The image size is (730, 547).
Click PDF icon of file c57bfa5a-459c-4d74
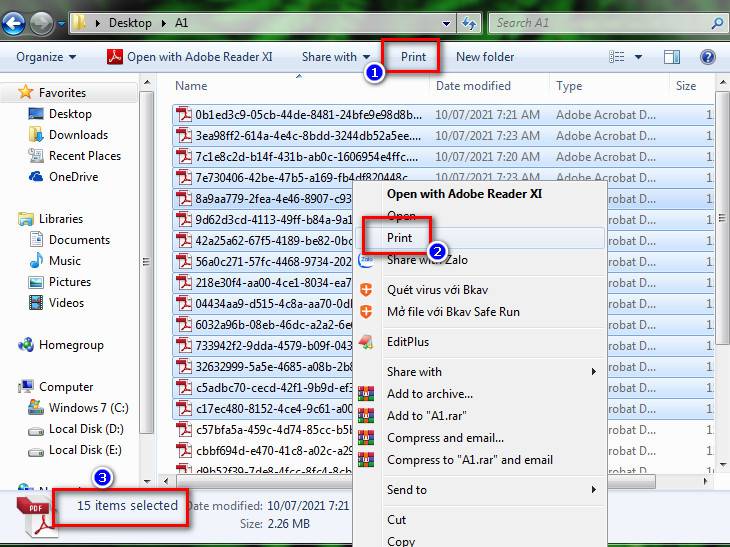click(x=183, y=429)
